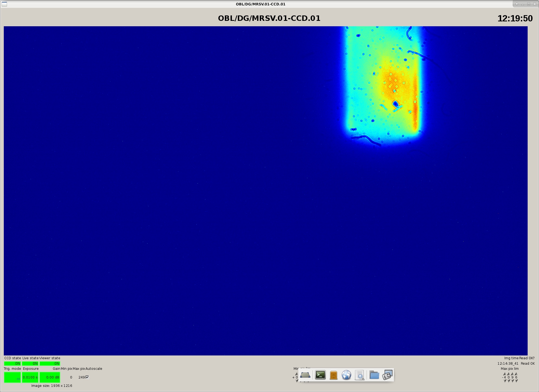Open the Trig. mode field
Viewport: 539px width, 392px height.
(12, 377)
